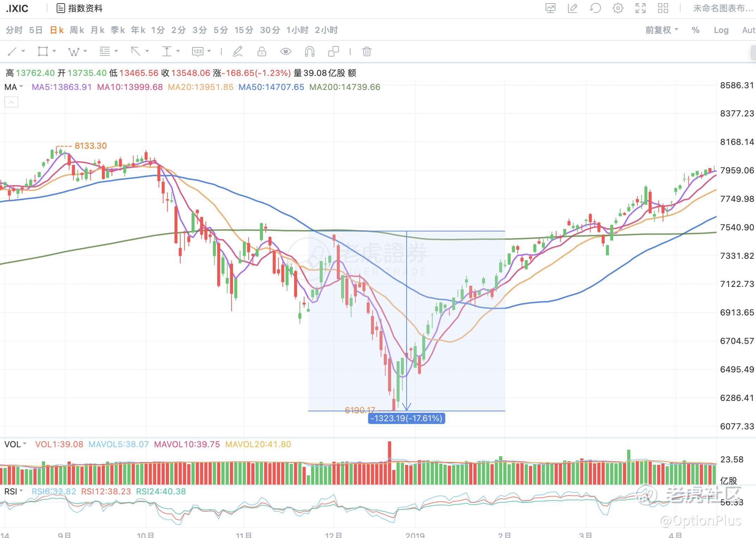Viewport: 756px width, 538px height.
Task: Open the MA indicator dropdown
Action: click(14, 87)
